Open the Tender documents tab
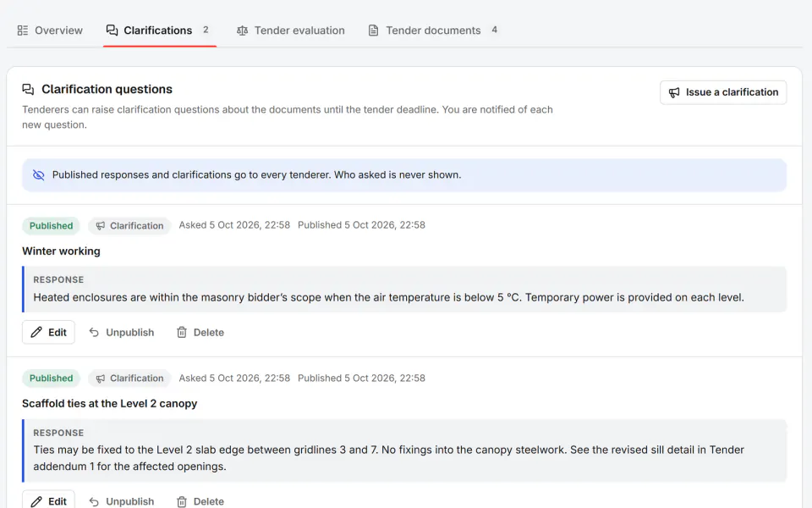 coord(433,30)
